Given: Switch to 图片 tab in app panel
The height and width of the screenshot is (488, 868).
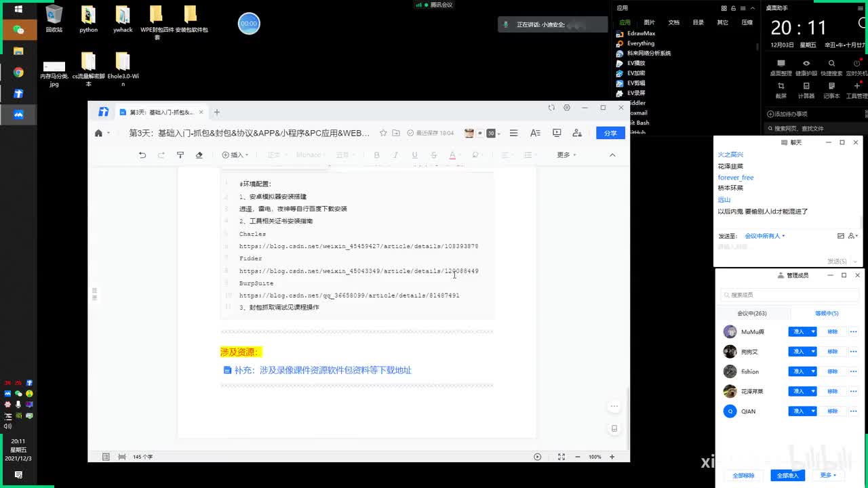Looking at the screenshot, I should click(649, 22).
